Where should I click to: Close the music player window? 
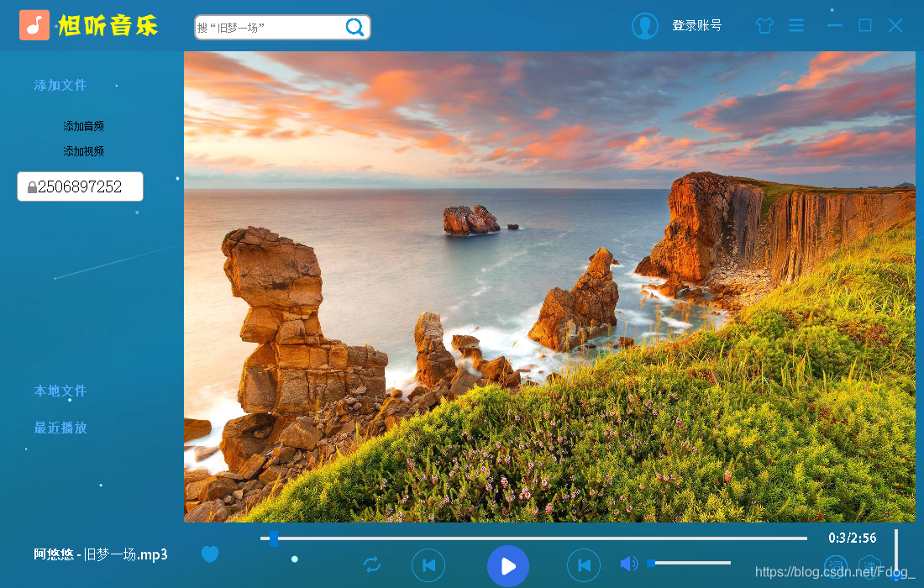click(895, 25)
